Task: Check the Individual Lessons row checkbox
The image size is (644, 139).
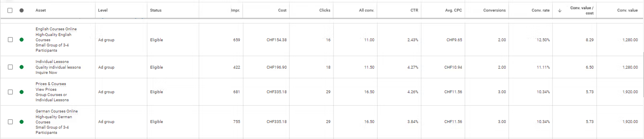Action: click(10, 67)
